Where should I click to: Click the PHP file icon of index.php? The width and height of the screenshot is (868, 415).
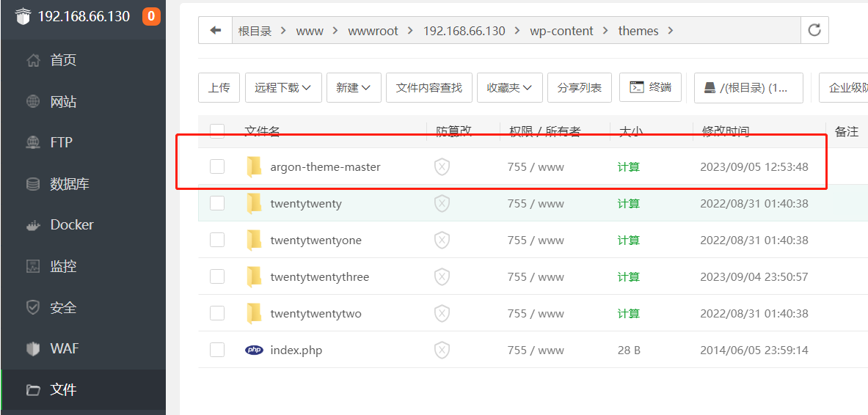point(254,350)
